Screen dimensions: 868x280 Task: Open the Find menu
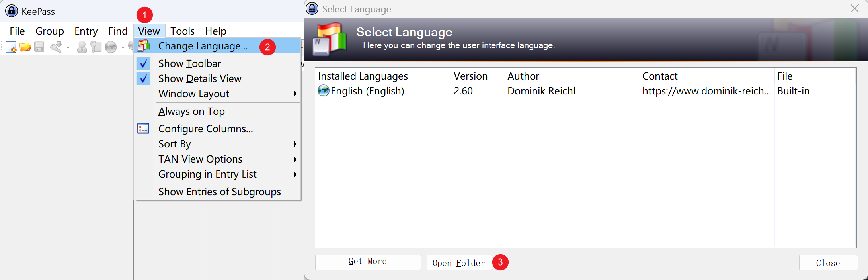pos(118,31)
